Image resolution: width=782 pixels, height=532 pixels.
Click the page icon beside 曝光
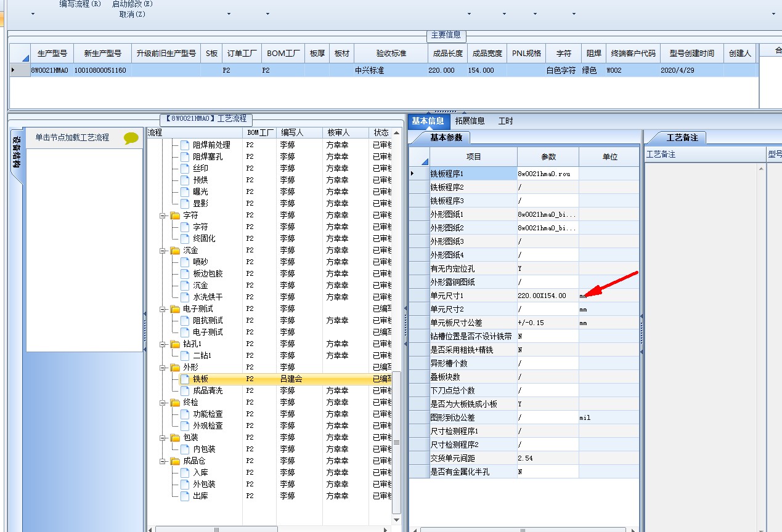[185, 191]
